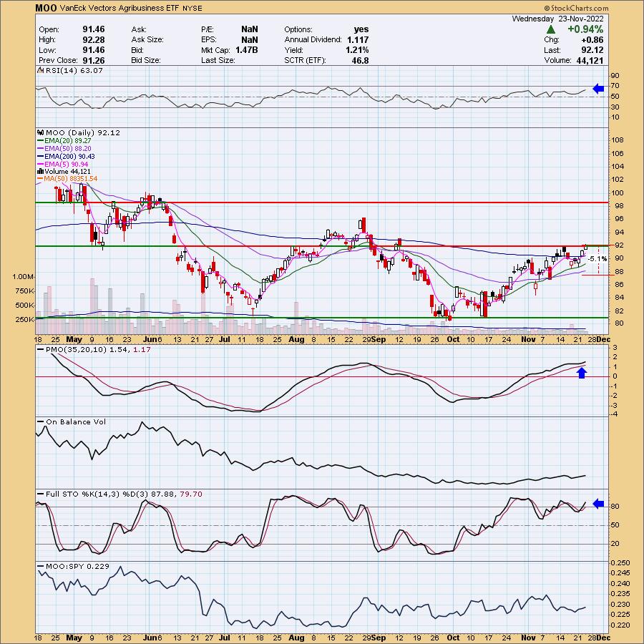Click the Prev Close value 91.26

click(x=94, y=60)
